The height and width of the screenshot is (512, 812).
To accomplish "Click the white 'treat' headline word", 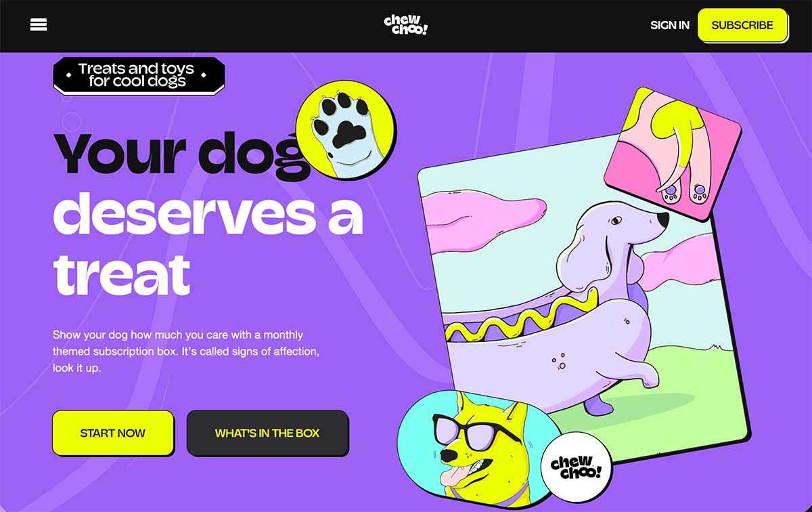I will (x=122, y=273).
